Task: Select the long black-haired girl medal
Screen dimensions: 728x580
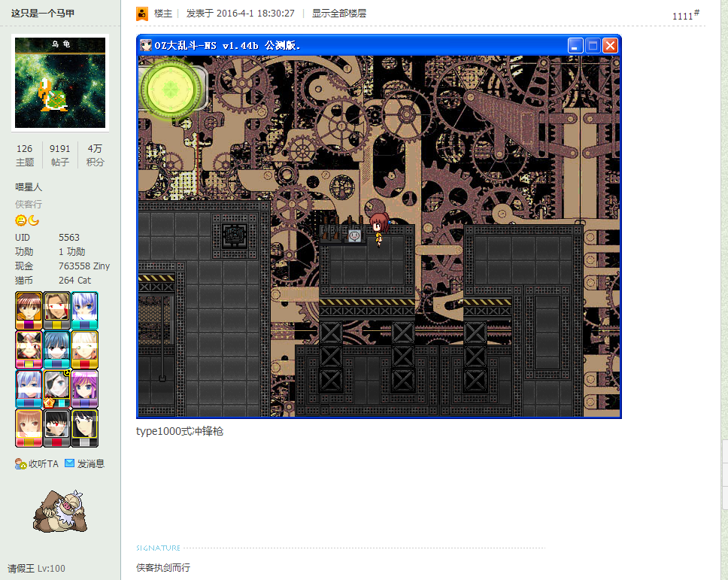Action: [84, 428]
